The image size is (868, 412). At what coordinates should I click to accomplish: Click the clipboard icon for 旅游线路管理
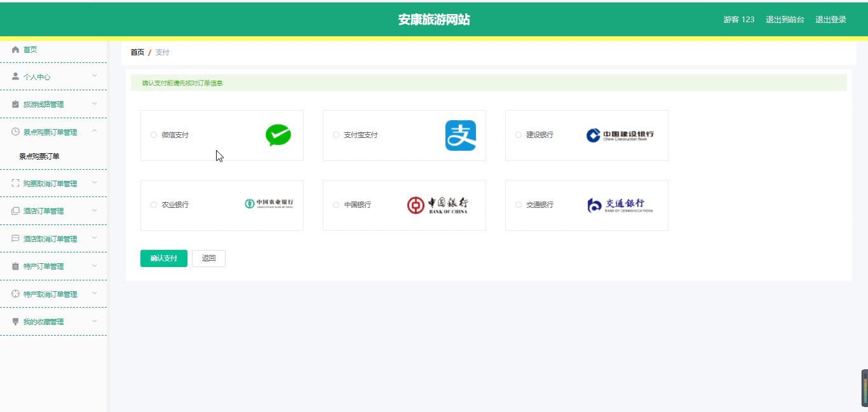pos(16,104)
